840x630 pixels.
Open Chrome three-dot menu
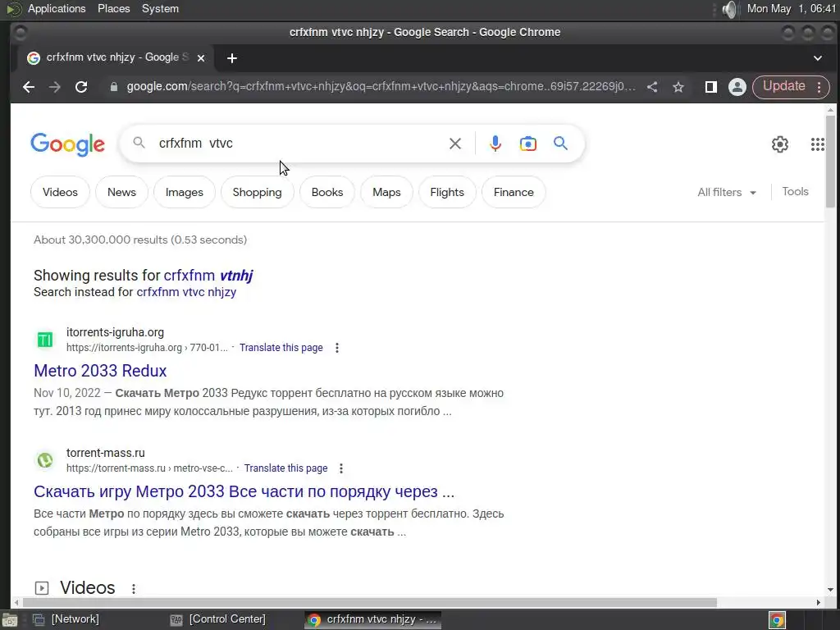(819, 87)
